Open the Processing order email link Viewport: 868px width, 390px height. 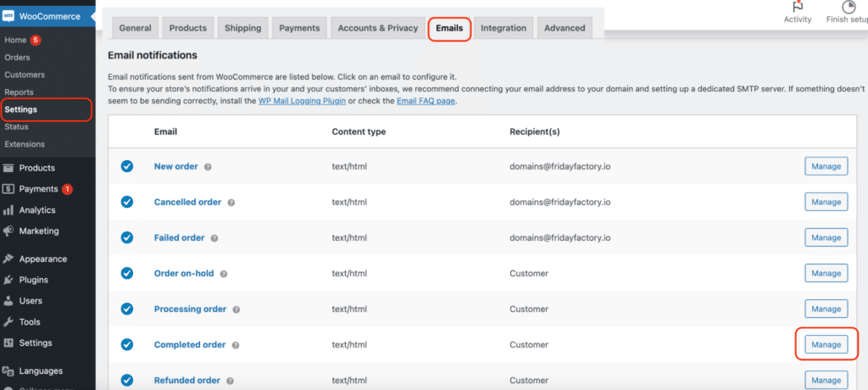(191, 309)
